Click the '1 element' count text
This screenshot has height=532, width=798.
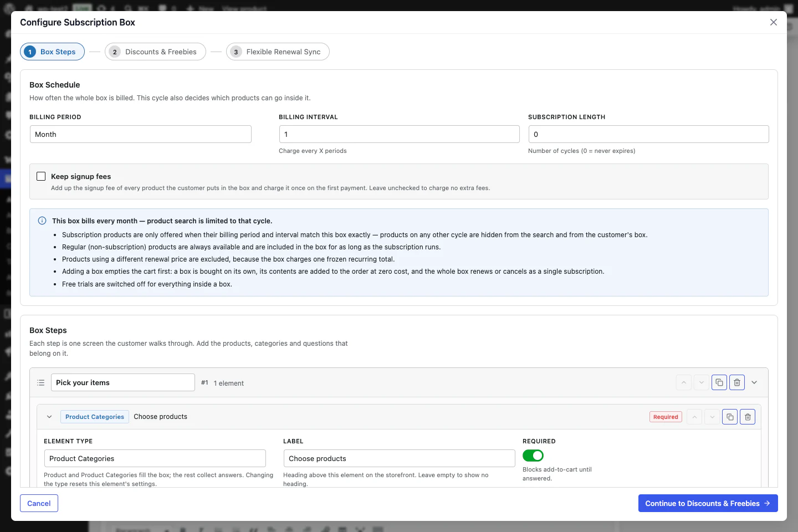[x=229, y=383]
